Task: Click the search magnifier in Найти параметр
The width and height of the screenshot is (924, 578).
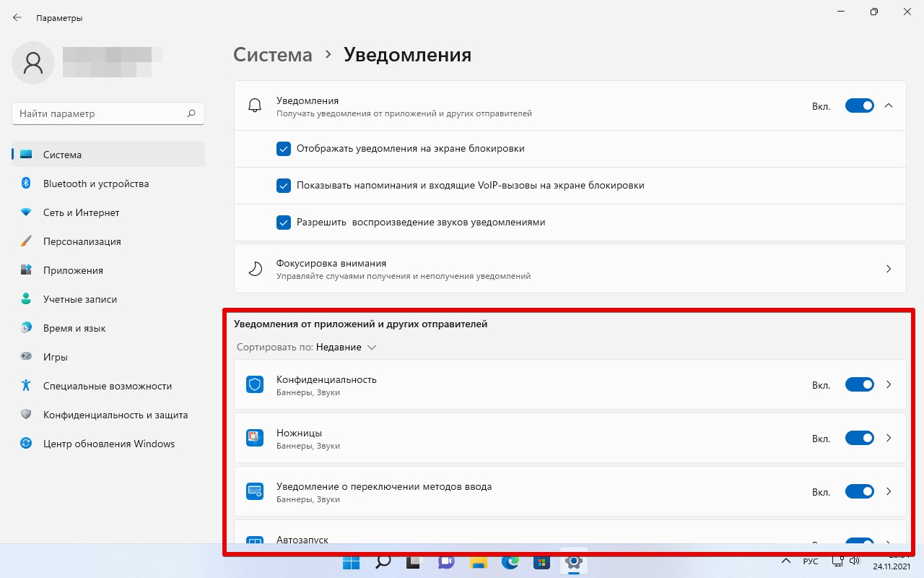Action: click(191, 113)
